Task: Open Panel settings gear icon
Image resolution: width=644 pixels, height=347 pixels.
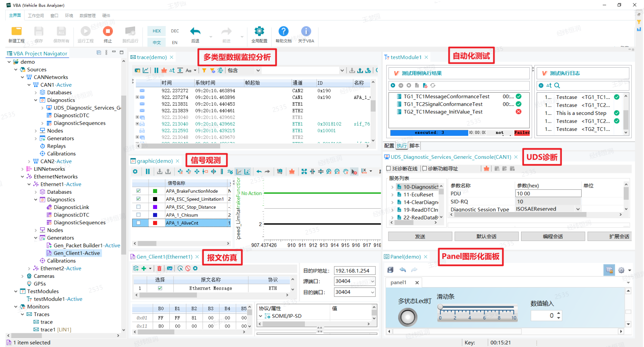Action: (x=621, y=270)
